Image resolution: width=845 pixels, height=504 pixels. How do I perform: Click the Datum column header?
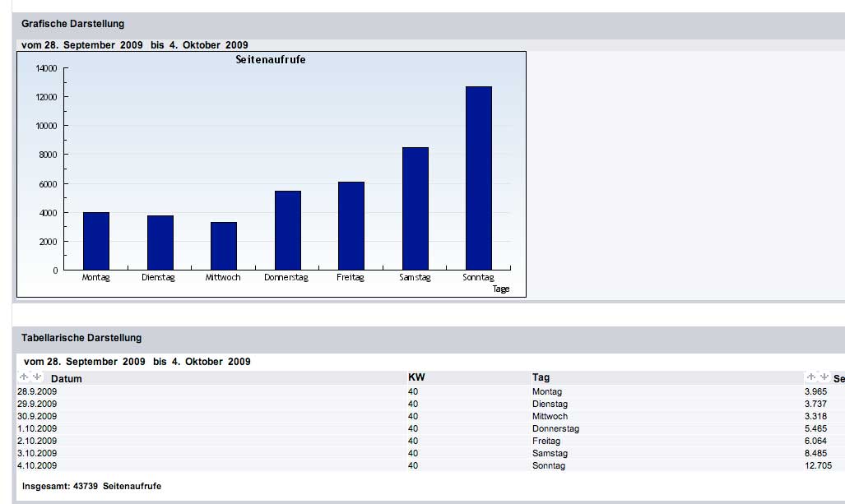click(x=67, y=378)
